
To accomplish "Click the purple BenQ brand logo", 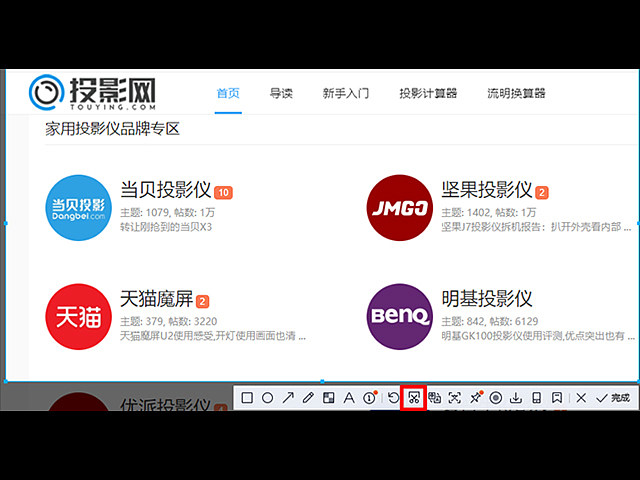I will (x=400, y=317).
